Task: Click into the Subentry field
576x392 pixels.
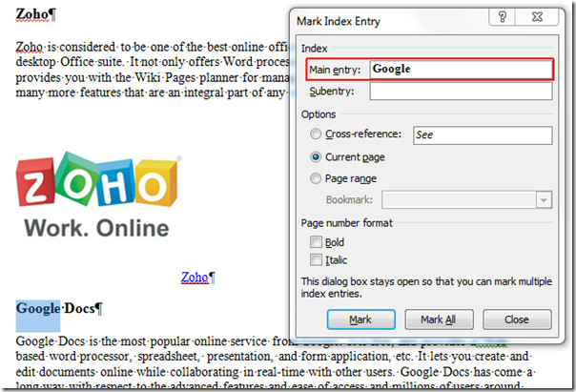Action: click(x=461, y=92)
